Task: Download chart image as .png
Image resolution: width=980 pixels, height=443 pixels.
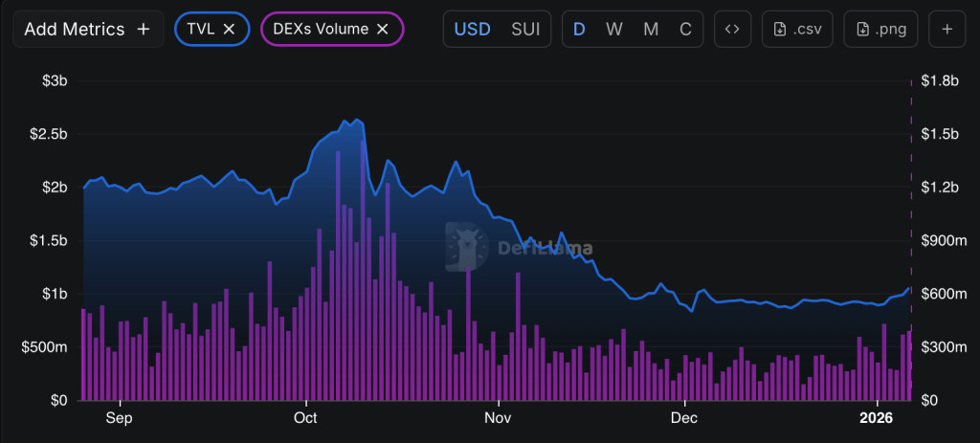Action: pos(880,29)
